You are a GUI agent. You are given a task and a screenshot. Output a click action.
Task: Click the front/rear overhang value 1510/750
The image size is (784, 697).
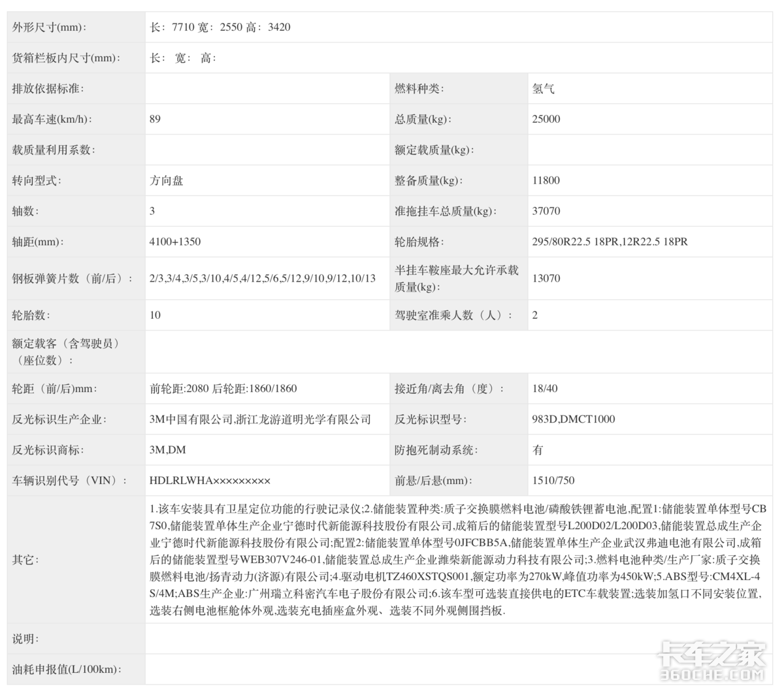point(553,481)
